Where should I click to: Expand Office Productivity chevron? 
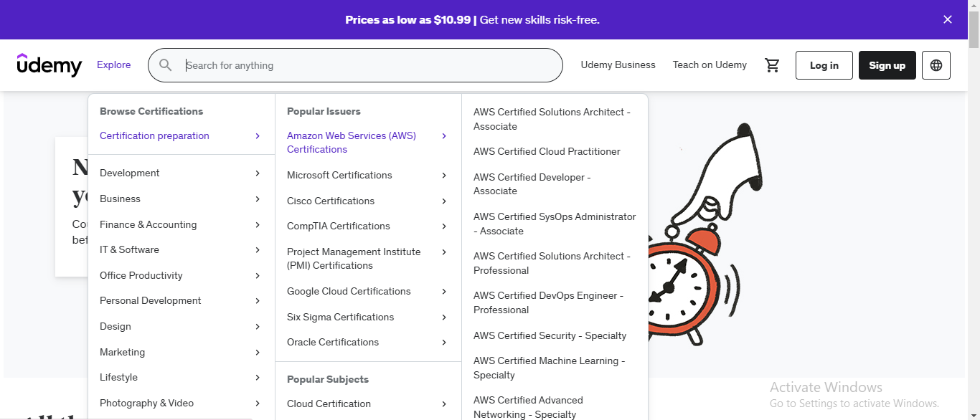pyautogui.click(x=258, y=276)
